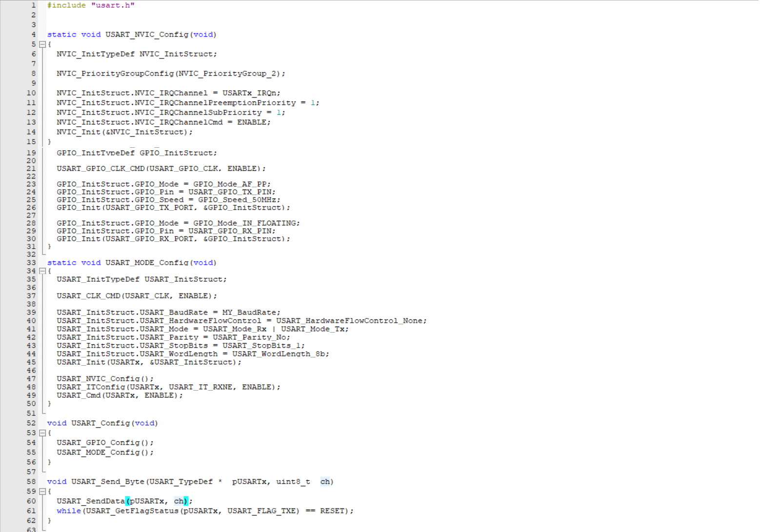This screenshot has height=532, width=760.
Task: Click the #include "usart.h" directive
Action: (91, 5)
